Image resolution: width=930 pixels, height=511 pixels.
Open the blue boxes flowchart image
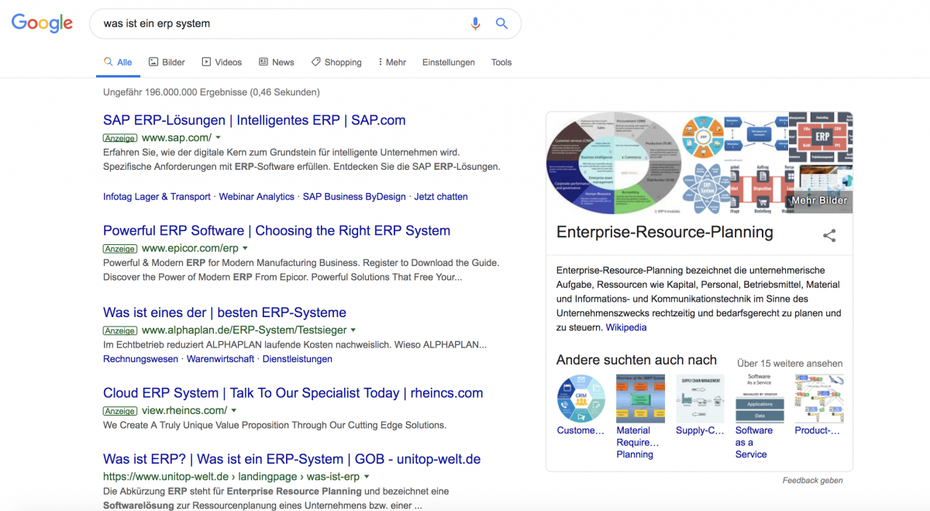[x=757, y=137]
